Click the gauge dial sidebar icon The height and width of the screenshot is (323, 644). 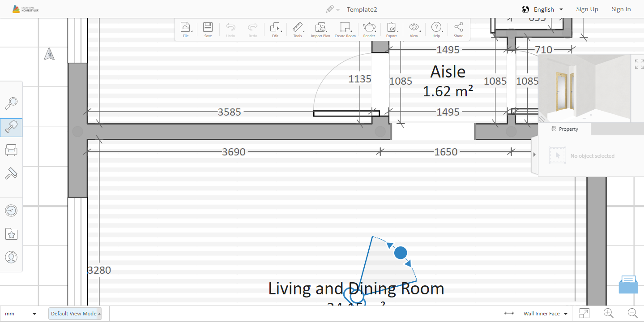pos(11,210)
